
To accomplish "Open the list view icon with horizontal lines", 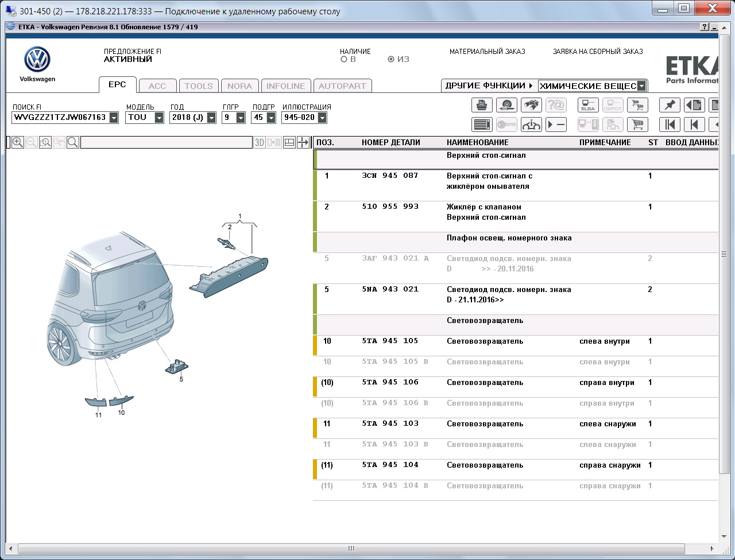I will [482, 125].
